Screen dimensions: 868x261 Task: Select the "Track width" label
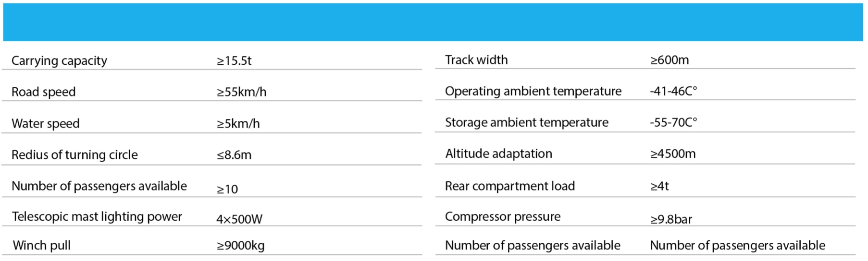click(x=476, y=60)
